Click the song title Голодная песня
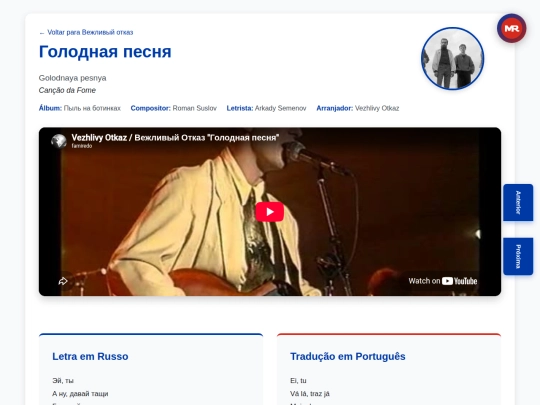 (x=105, y=52)
